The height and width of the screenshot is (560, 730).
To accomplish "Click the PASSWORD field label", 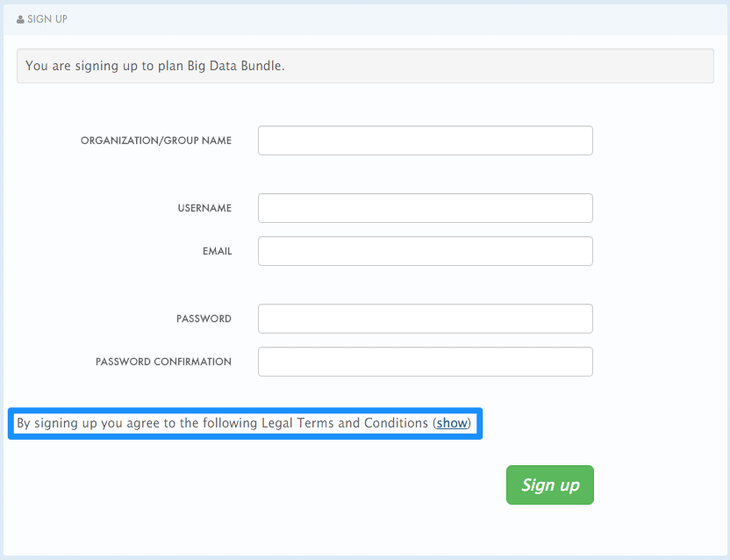I will (204, 319).
